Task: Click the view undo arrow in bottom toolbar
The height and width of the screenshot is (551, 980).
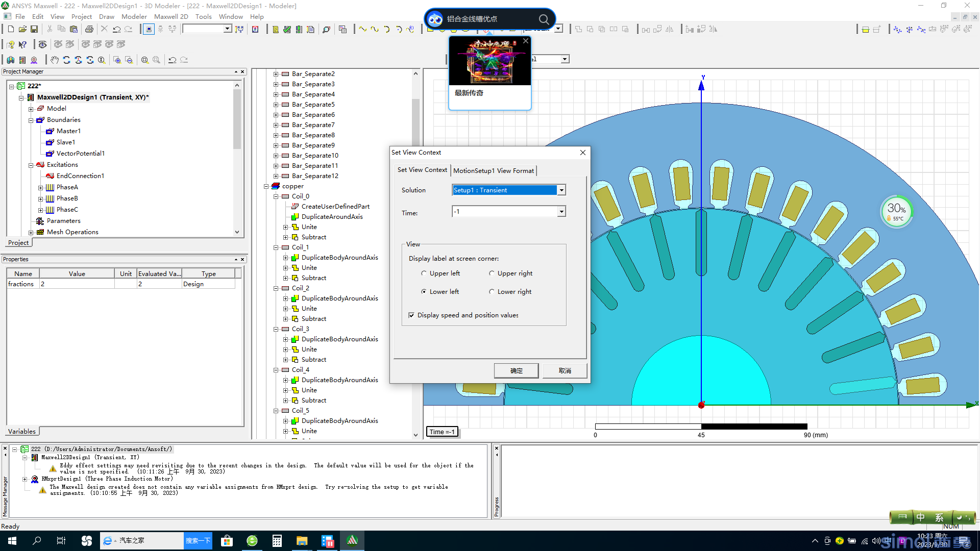Action: pyautogui.click(x=173, y=60)
